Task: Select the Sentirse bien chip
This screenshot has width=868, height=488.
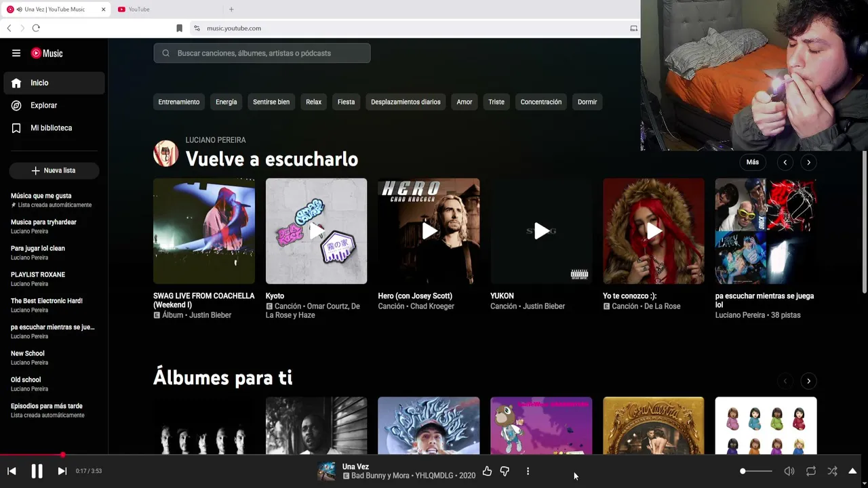Action: 271,102
